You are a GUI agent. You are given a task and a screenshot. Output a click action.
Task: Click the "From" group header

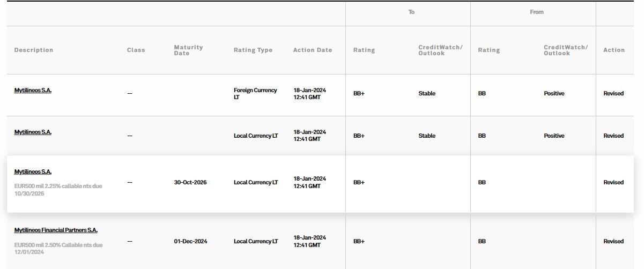(536, 12)
